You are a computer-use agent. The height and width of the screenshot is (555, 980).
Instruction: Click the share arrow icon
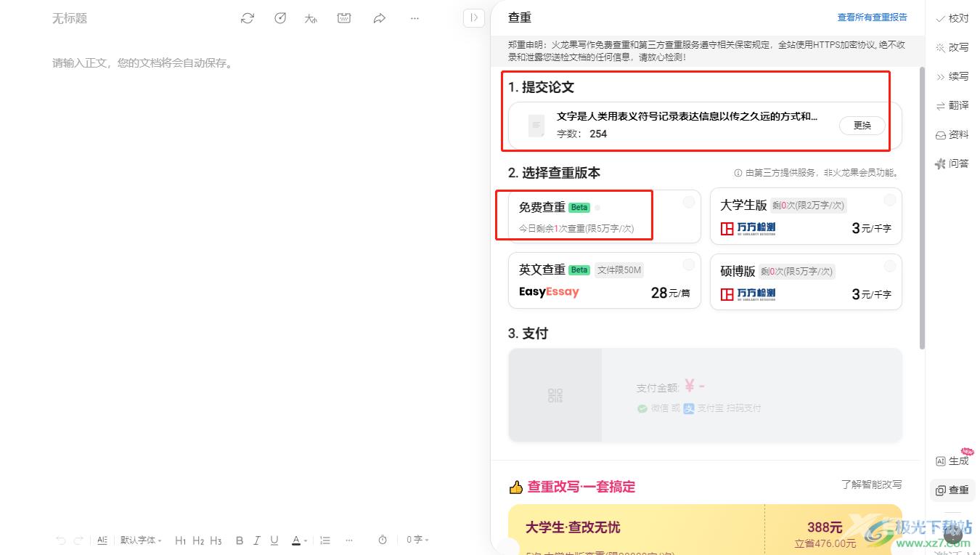(379, 18)
